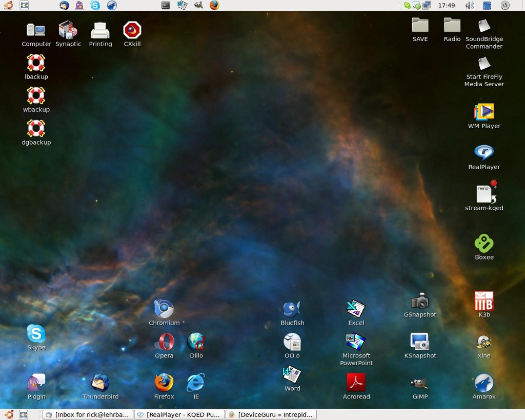Launch Word desktop icon

pyautogui.click(x=292, y=374)
